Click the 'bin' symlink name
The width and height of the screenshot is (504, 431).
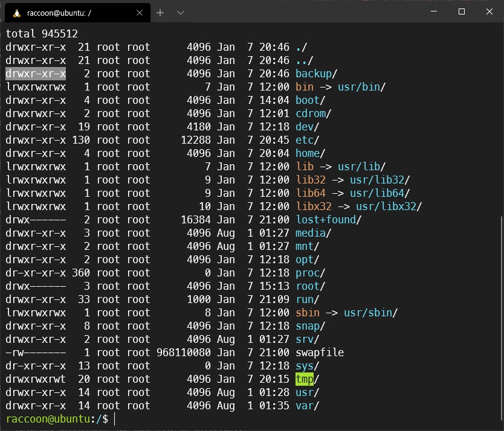click(x=305, y=87)
